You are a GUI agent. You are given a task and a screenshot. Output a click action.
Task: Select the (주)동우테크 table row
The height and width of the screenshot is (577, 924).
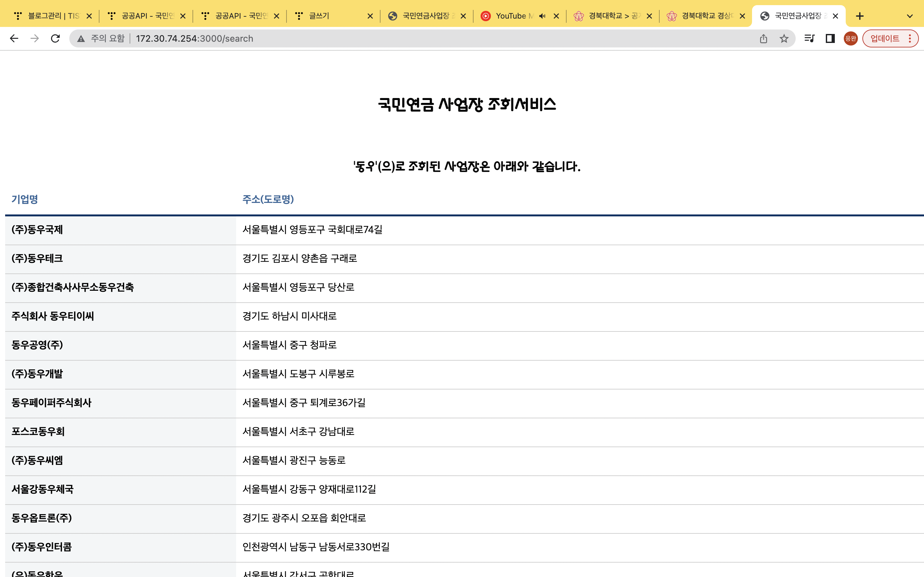(x=37, y=259)
